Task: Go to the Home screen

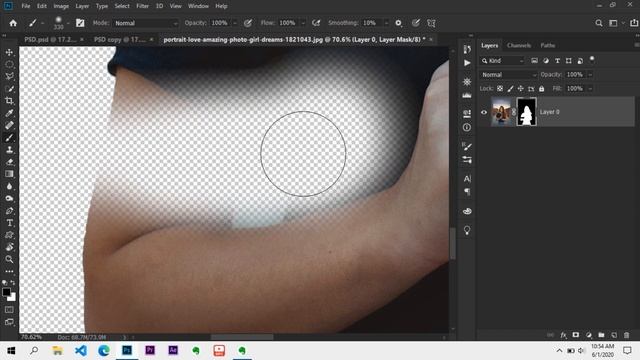Action: click(13, 23)
